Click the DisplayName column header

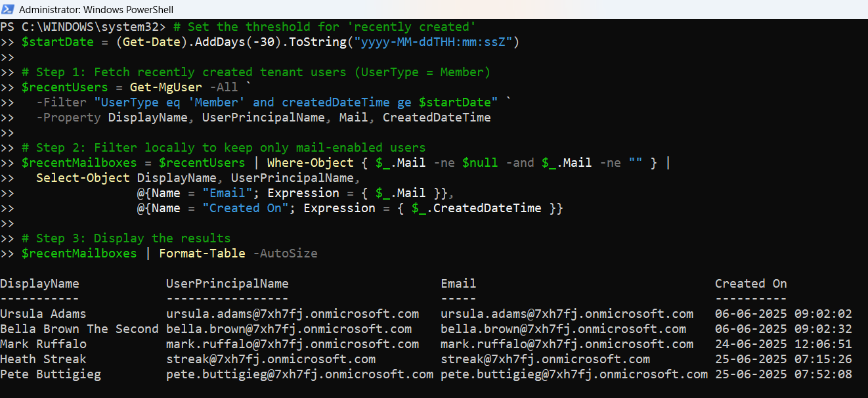click(x=39, y=284)
